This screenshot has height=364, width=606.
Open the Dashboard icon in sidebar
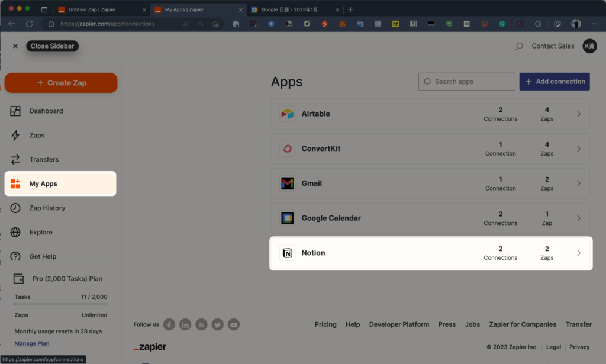(x=15, y=111)
